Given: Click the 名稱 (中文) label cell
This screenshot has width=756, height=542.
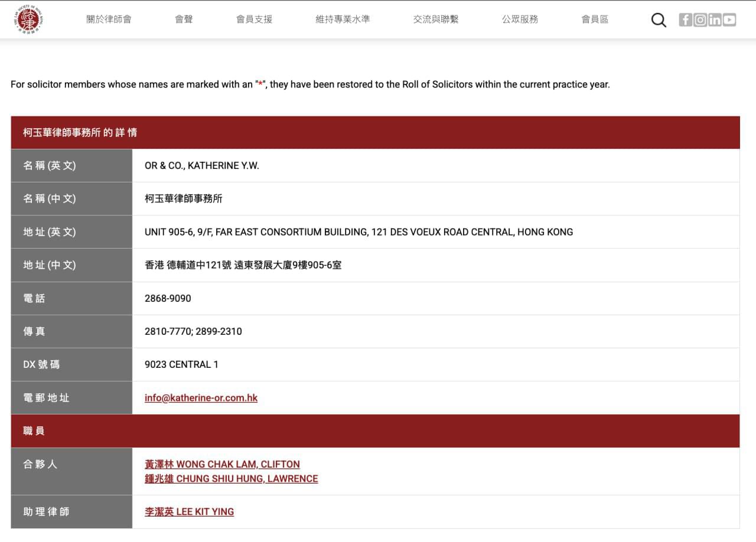Looking at the screenshot, I should coord(71,199).
